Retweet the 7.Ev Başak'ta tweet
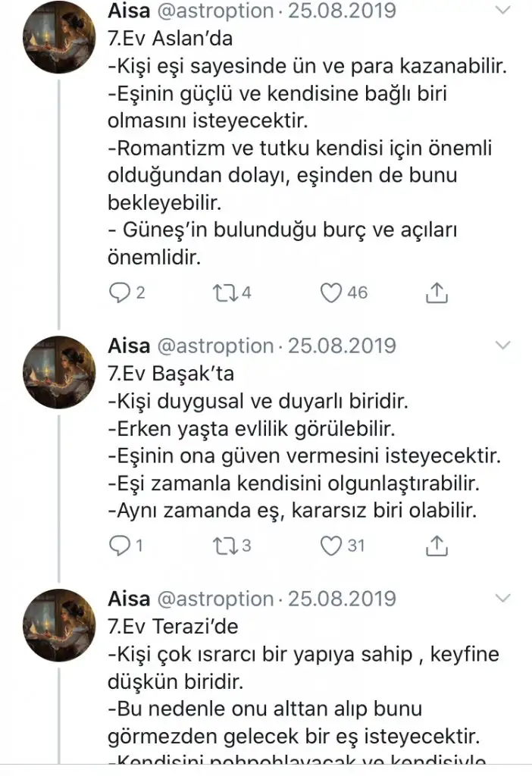The image size is (532, 776). tap(224, 545)
